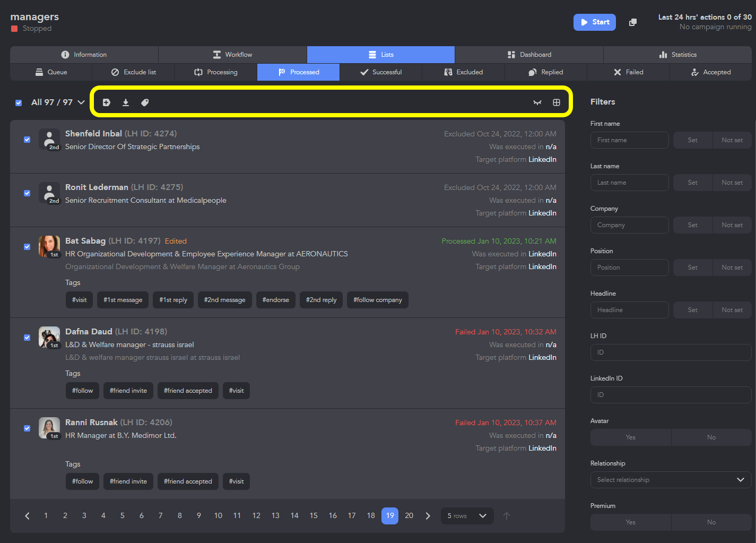The height and width of the screenshot is (543, 756).
Task: Click the tag icon in list toolbar
Action: (145, 102)
